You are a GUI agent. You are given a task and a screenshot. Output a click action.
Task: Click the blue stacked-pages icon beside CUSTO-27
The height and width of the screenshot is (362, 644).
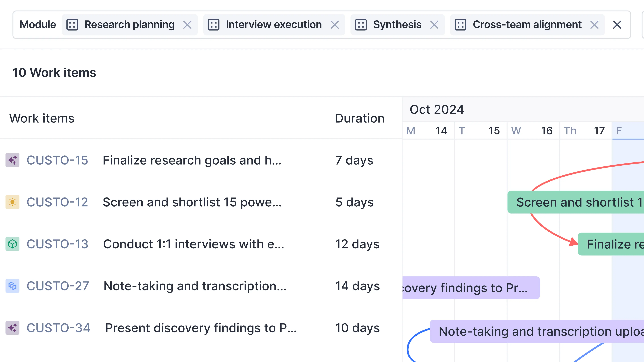pyautogui.click(x=12, y=286)
